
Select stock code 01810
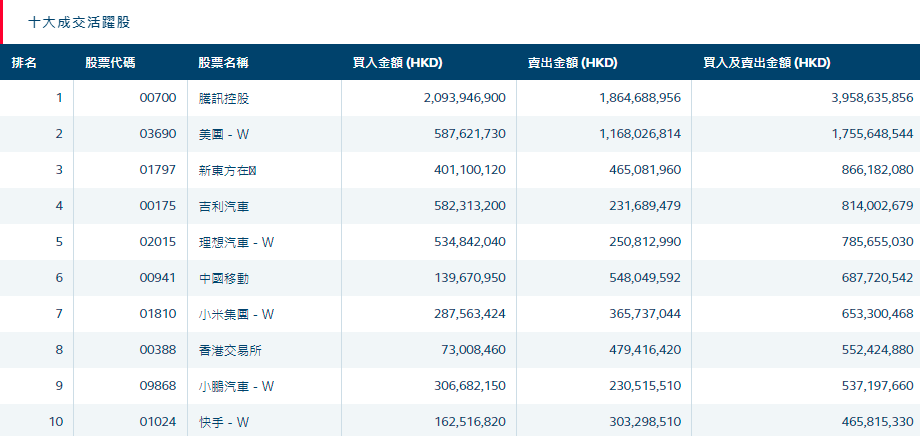point(158,314)
